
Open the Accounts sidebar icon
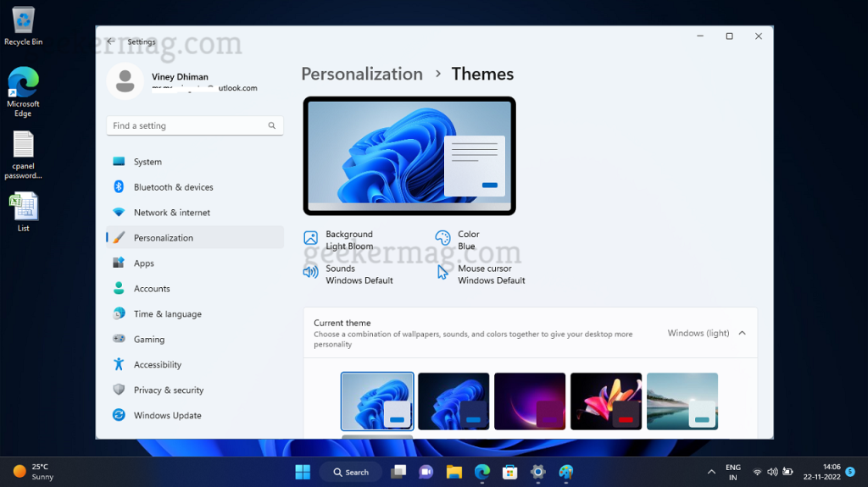point(119,288)
